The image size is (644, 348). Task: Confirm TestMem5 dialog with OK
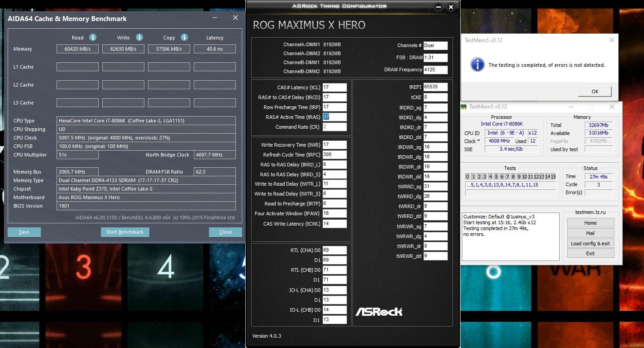[x=595, y=91]
